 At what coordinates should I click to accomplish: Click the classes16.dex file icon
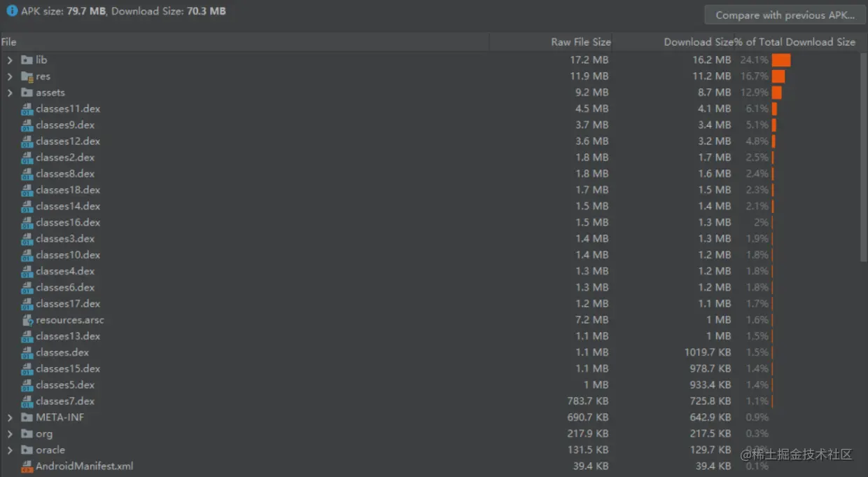[27, 222]
